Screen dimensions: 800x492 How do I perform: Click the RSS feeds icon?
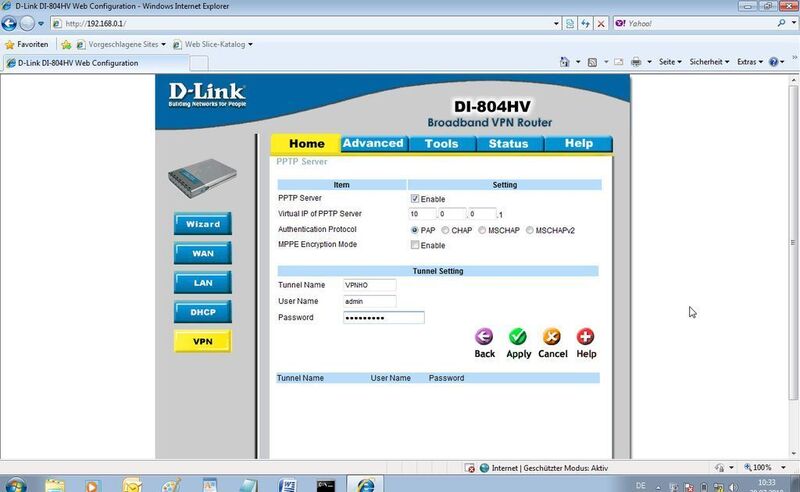point(592,62)
